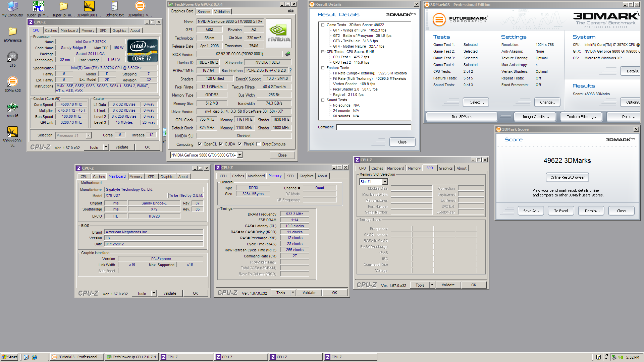The image size is (644, 362).
Task: Click GPU-Z screenshot camera icon
Action: pos(291,11)
